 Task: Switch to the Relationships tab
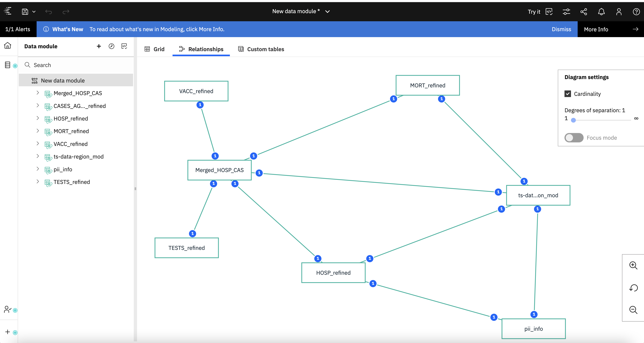[x=201, y=49]
